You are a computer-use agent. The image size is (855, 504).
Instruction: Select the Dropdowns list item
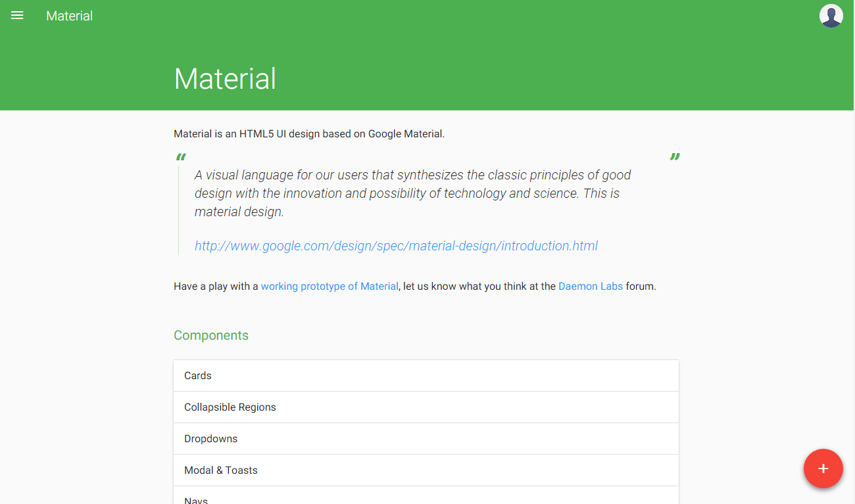pos(426,439)
